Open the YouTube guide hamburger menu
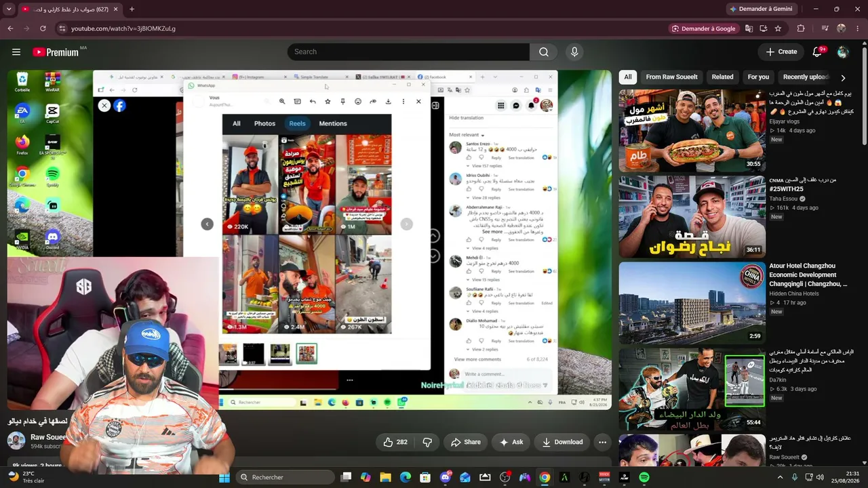Image resolution: width=868 pixels, height=488 pixels. click(x=16, y=52)
